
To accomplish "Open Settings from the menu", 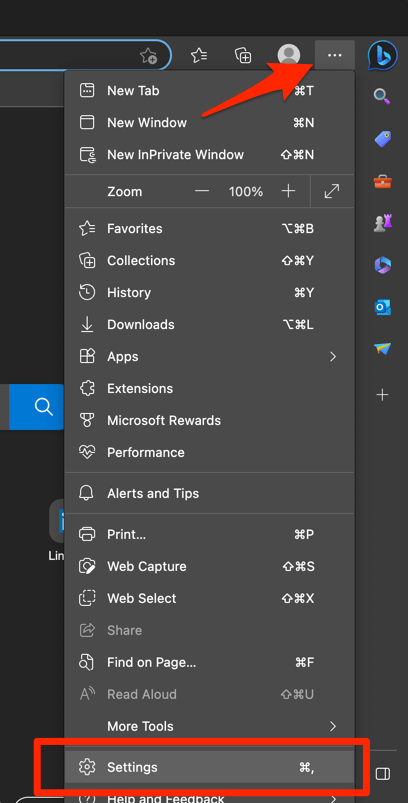I will point(209,767).
